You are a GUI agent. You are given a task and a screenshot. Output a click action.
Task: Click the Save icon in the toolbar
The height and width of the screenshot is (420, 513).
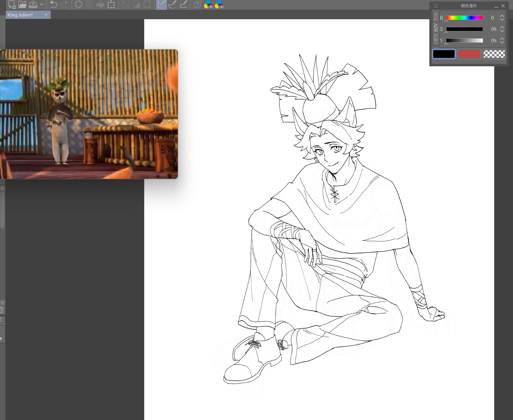click(x=33, y=4)
